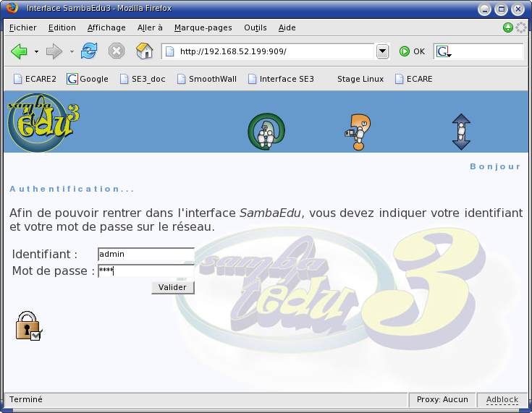Click the green @ users icon

tap(266, 132)
